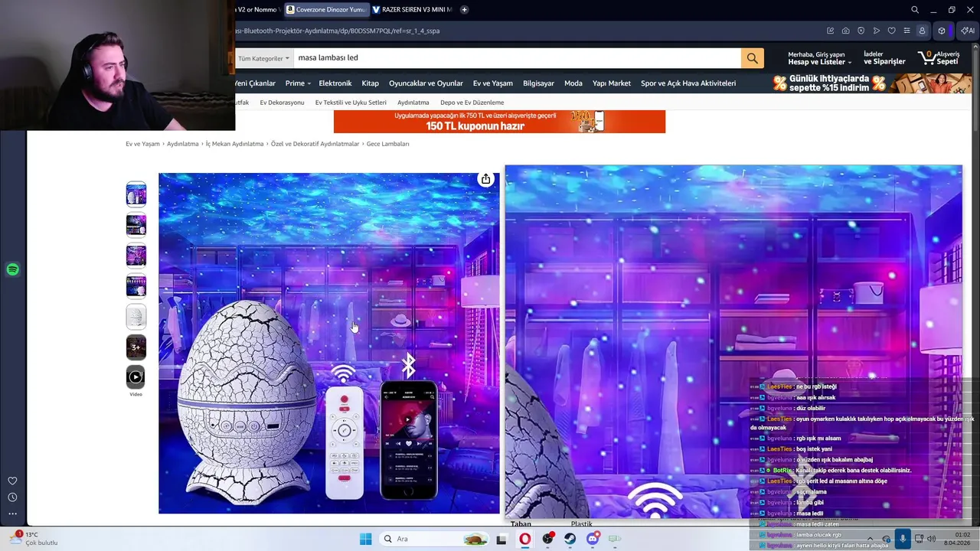Launch Opera from the taskbar

(x=524, y=539)
